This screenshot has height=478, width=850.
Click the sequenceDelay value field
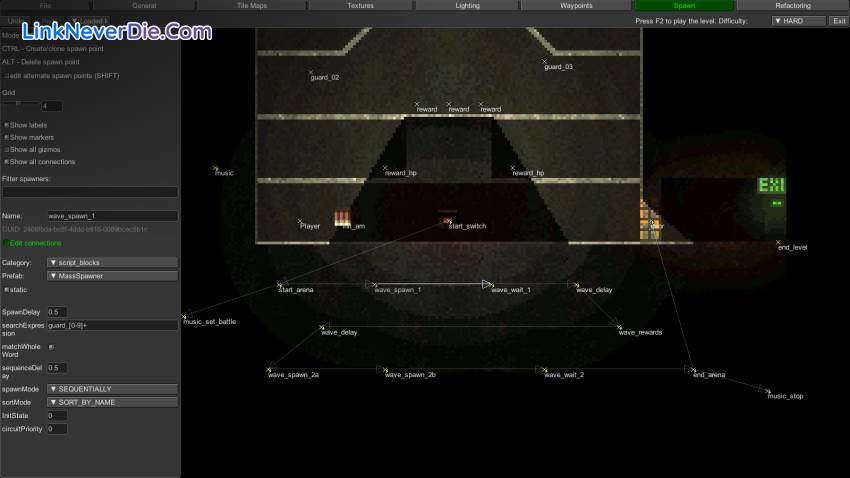(57, 368)
